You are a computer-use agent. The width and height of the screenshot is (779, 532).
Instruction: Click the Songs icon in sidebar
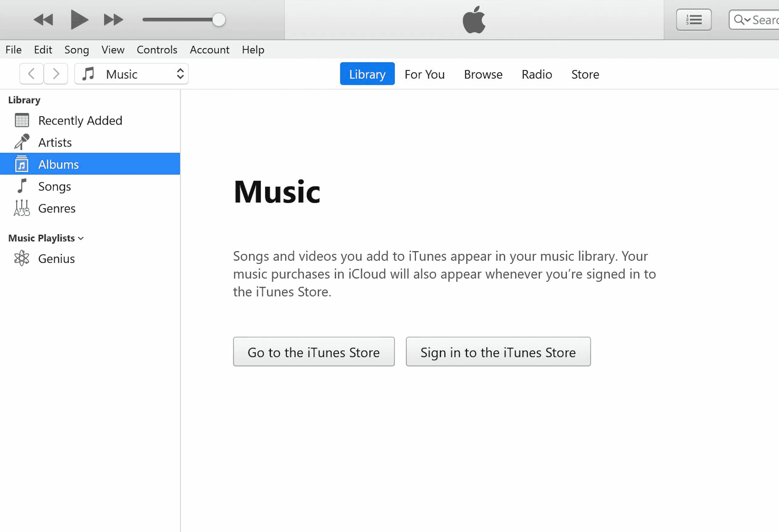(21, 186)
